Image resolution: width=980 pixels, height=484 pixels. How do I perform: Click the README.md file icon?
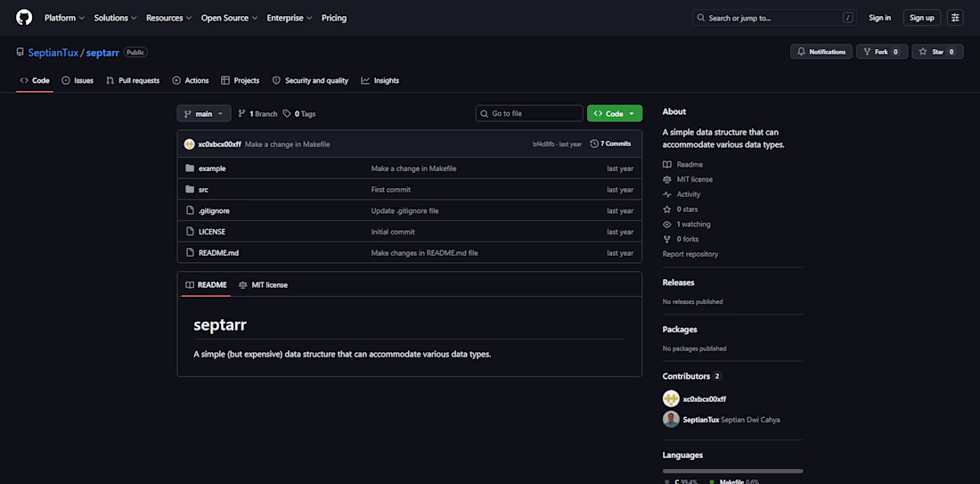pyautogui.click(x=190, y=253)
